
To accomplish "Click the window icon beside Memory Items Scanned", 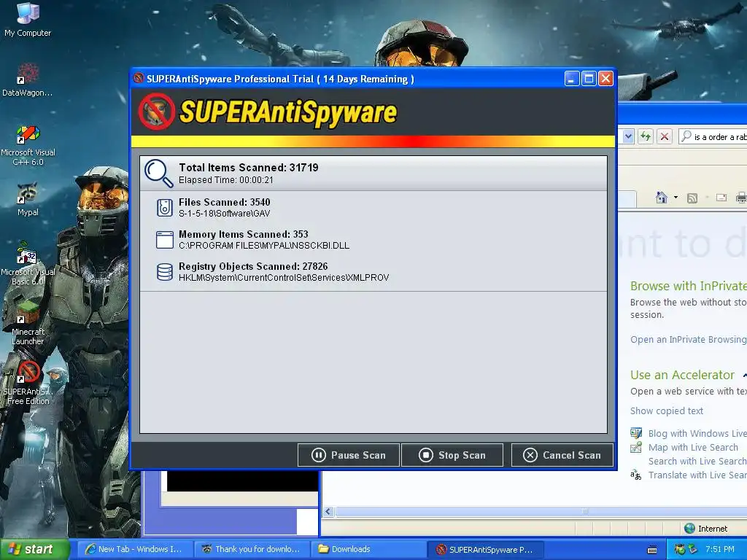I will point(165,240).
